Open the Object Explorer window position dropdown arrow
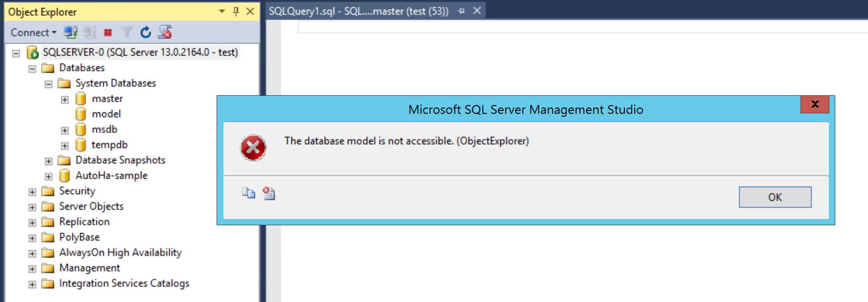The width and height of the screenshot is (868, 302). click(x=222, y=11)
